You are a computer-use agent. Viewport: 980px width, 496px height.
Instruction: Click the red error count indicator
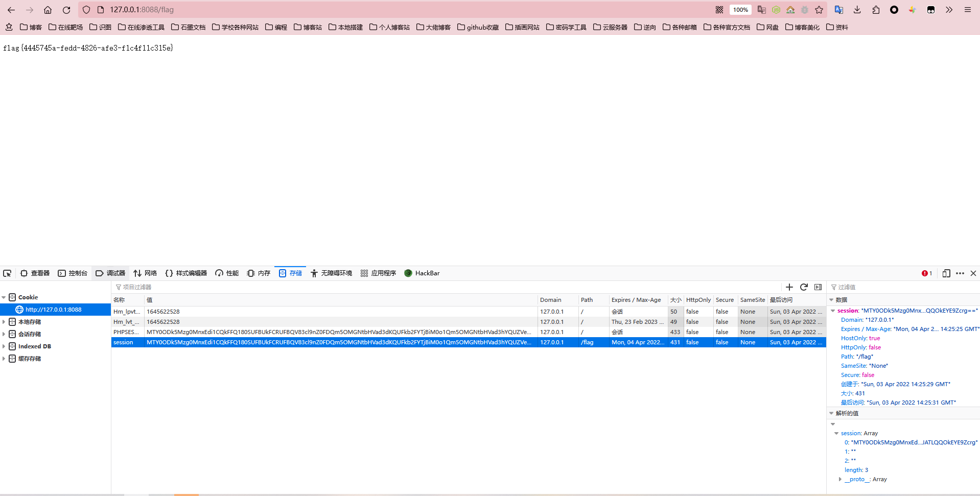tap(927, 273)
